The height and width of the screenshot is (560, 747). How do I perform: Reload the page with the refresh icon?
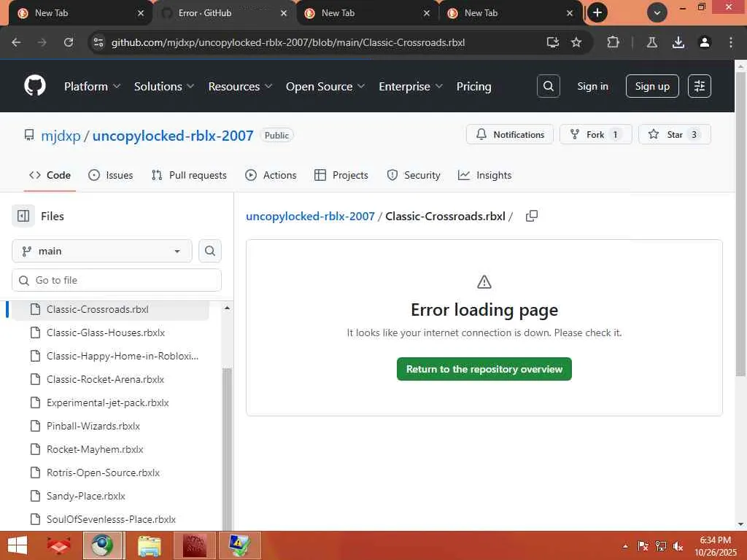(69, 42)
